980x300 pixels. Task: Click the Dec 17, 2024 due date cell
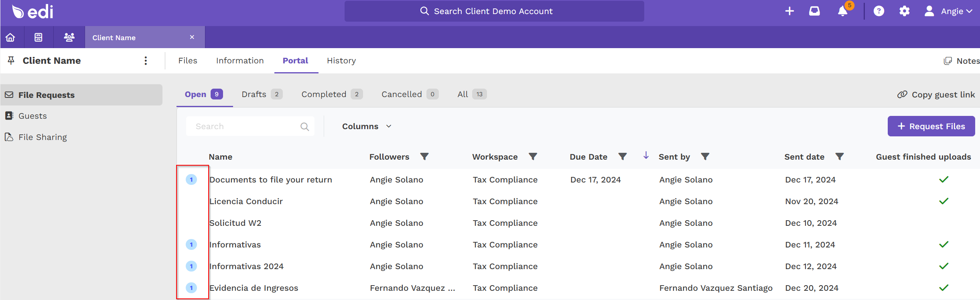(596, 180)
